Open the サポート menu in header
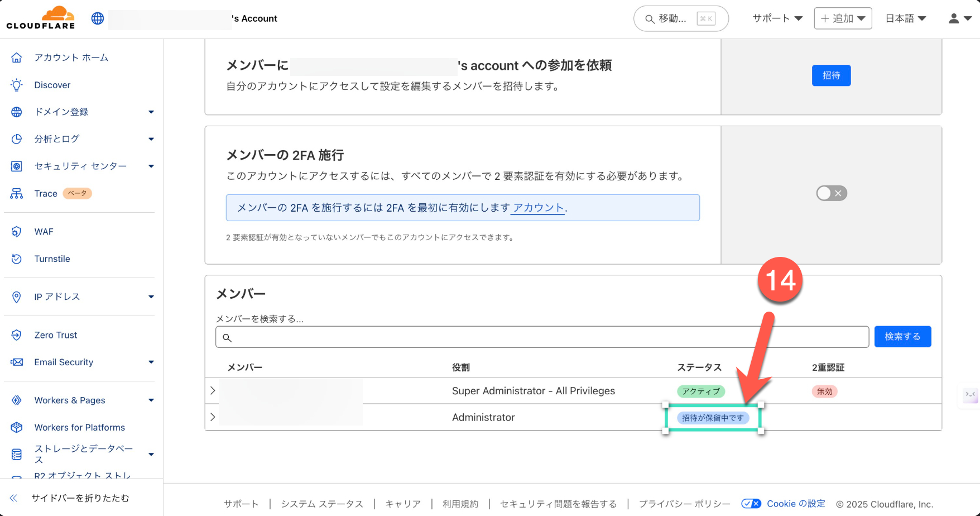The image size is (980, 516). pos(777,18)
